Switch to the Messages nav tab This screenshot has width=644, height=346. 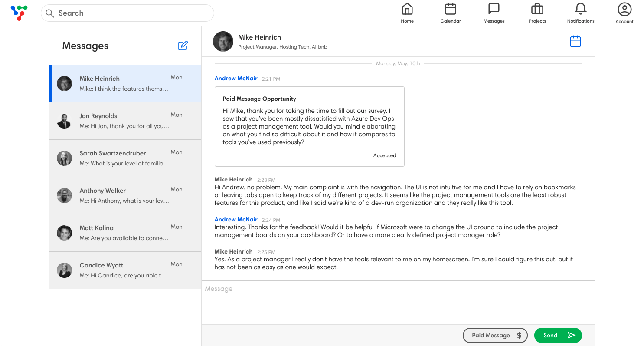point(494,13)
